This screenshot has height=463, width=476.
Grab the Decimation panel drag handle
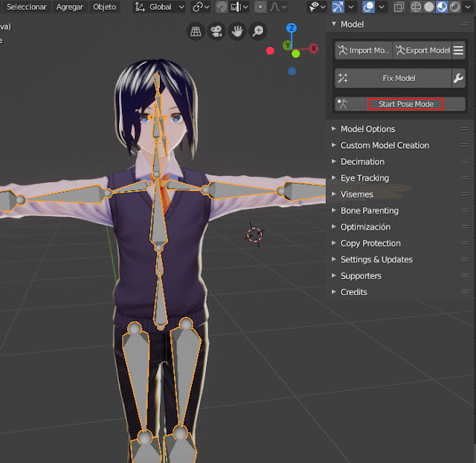tap(465, 161)
